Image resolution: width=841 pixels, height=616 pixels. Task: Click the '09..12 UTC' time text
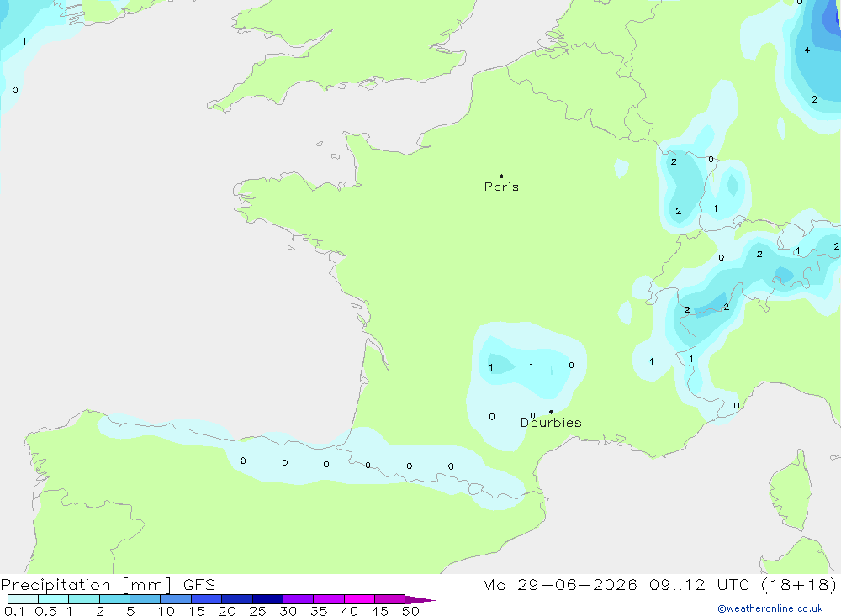pos(699,585)
